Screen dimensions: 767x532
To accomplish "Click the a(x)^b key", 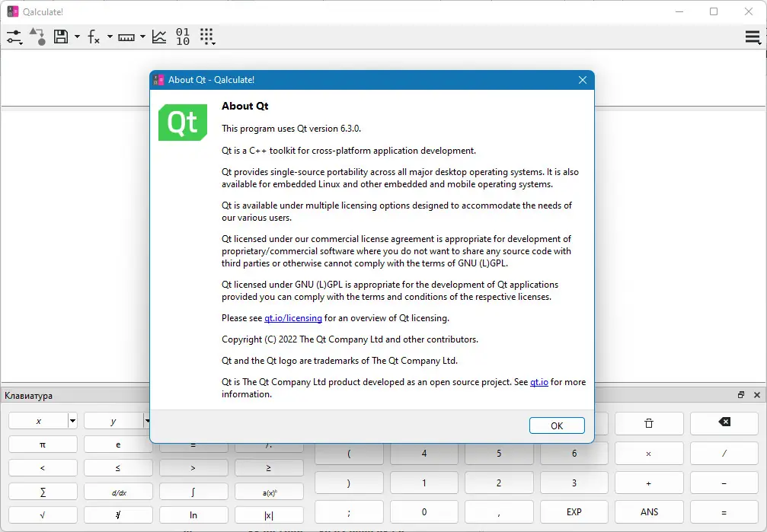I will tap(269, 492).
